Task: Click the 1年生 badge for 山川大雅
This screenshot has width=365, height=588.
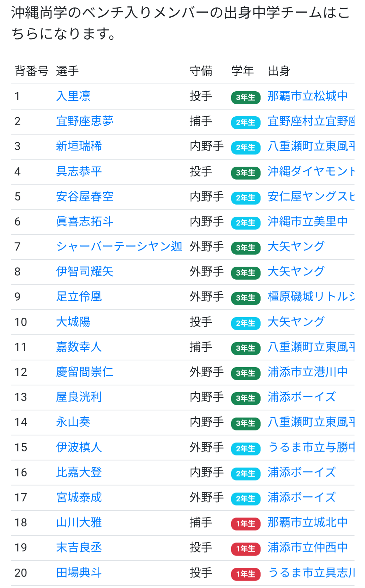Action: 246,524
